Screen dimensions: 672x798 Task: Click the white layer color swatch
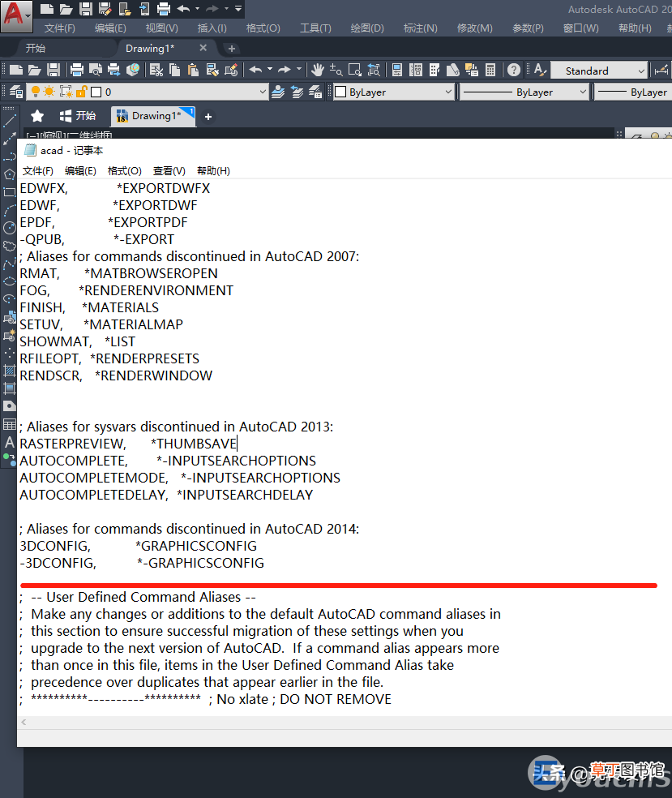[x=96, y=92]
